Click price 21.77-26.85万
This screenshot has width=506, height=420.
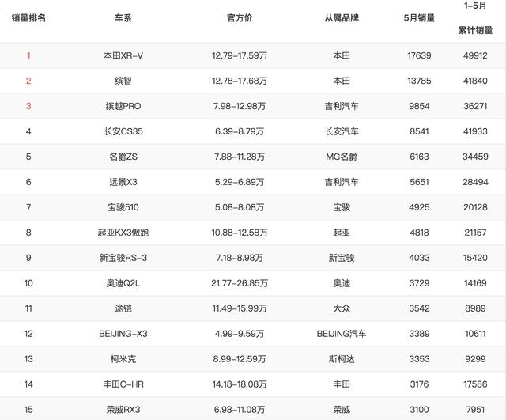click(240, 283)
